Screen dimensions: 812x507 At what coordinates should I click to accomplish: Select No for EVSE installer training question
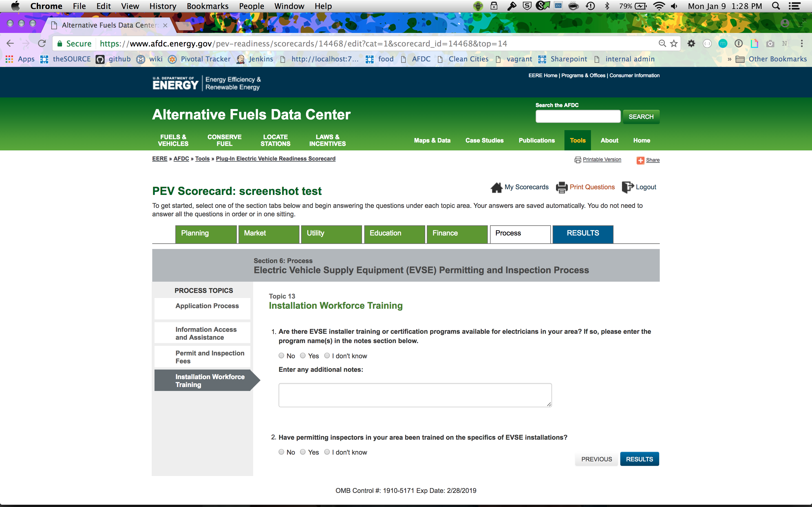tap(281, 356)
